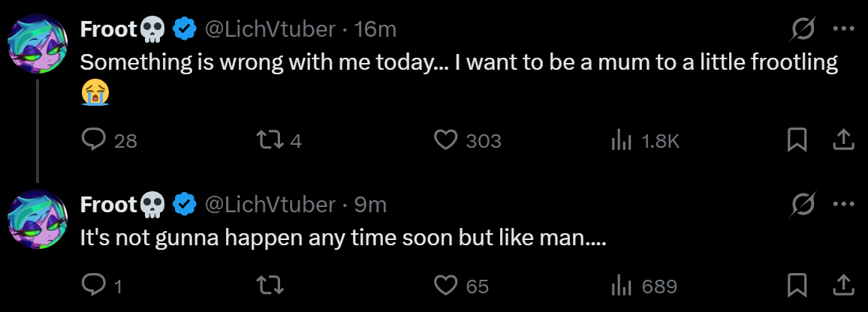Bookmark the first tweet about frootling
868x312 pixels.
click(797, 140)
